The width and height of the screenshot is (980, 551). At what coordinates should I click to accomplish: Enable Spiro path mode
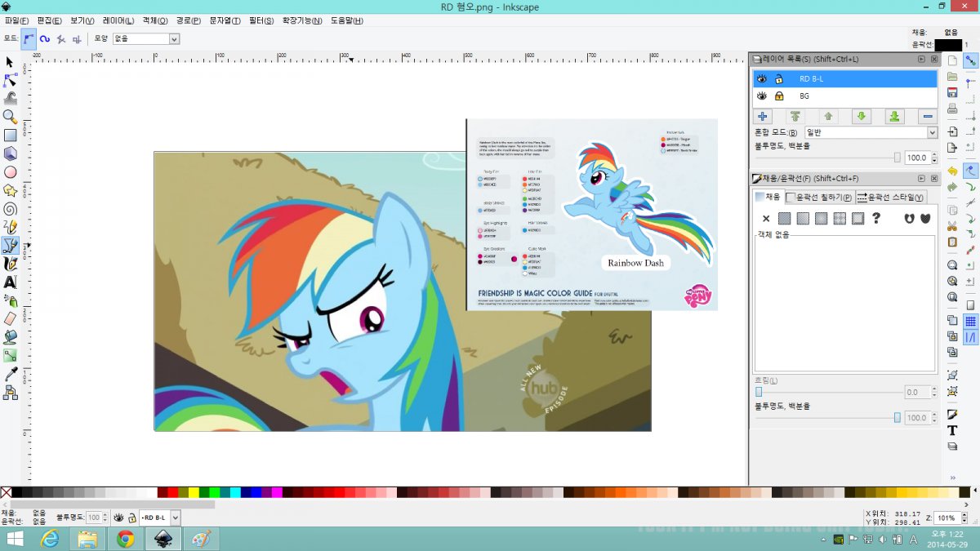click(45, 38)
